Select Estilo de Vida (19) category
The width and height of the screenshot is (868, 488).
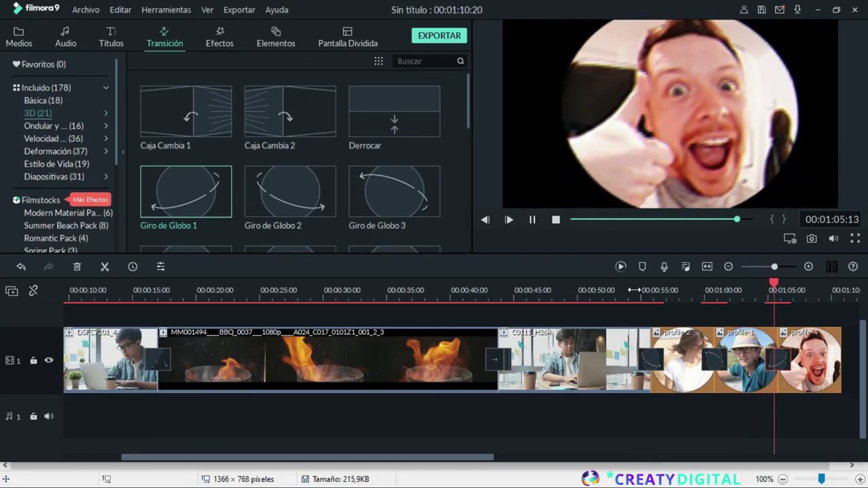tap(56, 164)
